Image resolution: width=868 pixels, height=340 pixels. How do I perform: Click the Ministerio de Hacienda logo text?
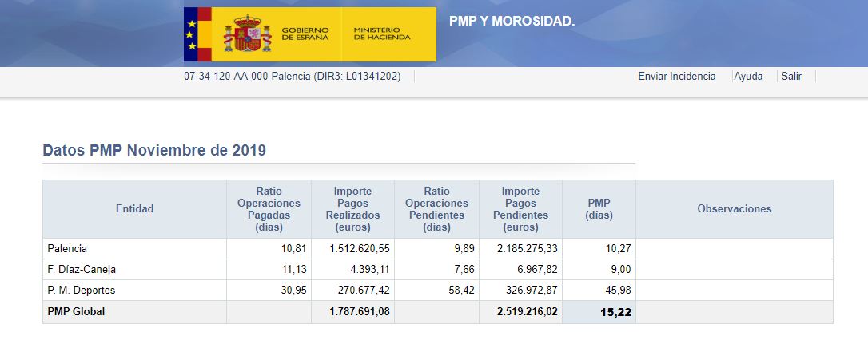(x=381, y=34)
